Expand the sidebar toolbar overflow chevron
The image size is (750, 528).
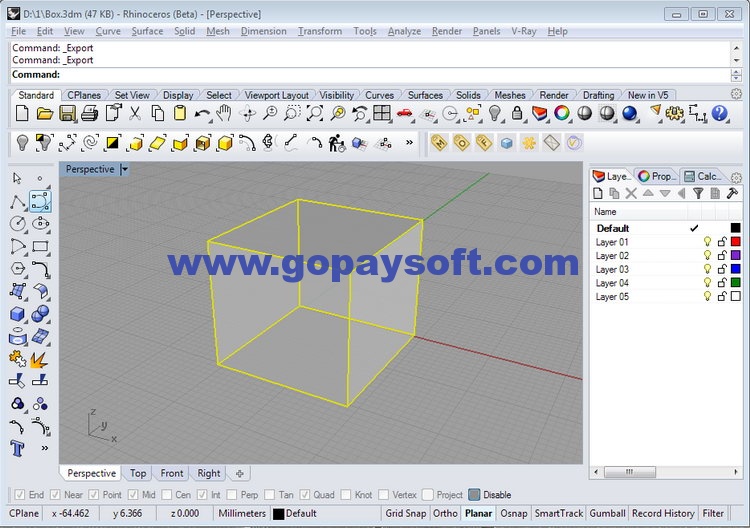(x=44, y=448)
